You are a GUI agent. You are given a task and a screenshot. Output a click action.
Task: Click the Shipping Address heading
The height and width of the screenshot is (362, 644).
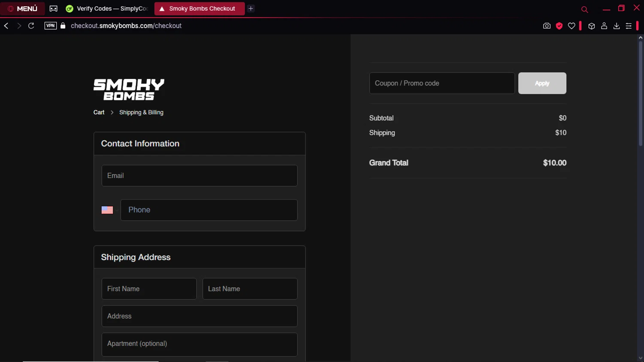click(x=136, y=257)
